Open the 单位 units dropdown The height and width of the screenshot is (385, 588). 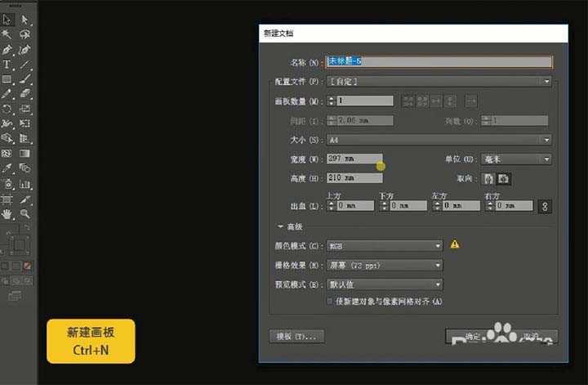[x=516, y=159]
